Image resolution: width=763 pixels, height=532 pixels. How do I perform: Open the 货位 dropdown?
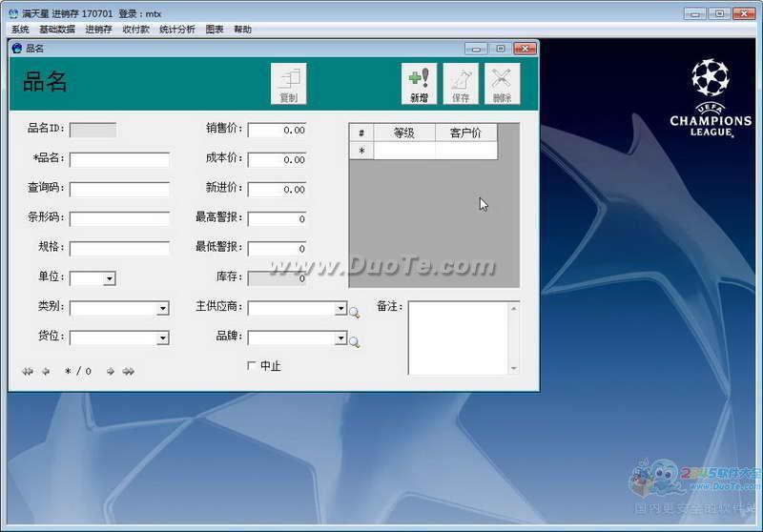tap(163, 338)
